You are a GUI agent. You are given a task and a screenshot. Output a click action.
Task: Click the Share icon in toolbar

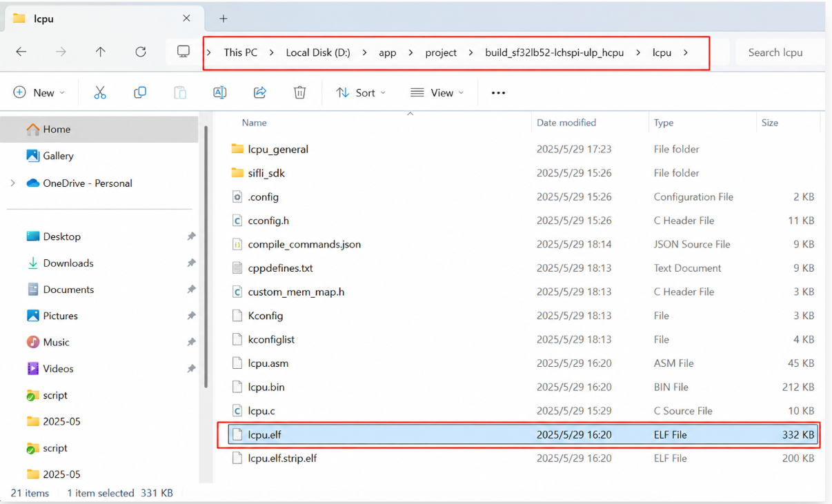[x=260, y=92]
